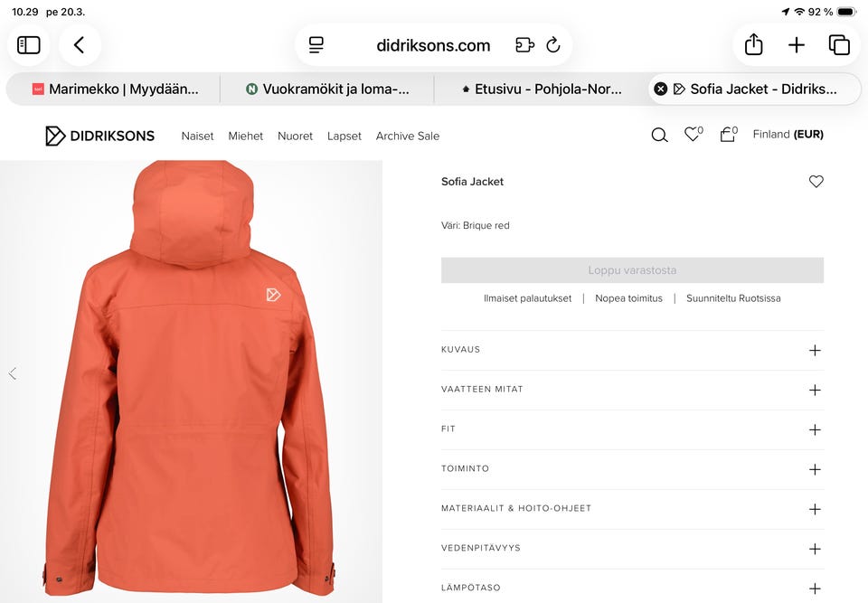Open the Naiset menu
The width and height of the screenshot is (868, 603).
(197, 136)
